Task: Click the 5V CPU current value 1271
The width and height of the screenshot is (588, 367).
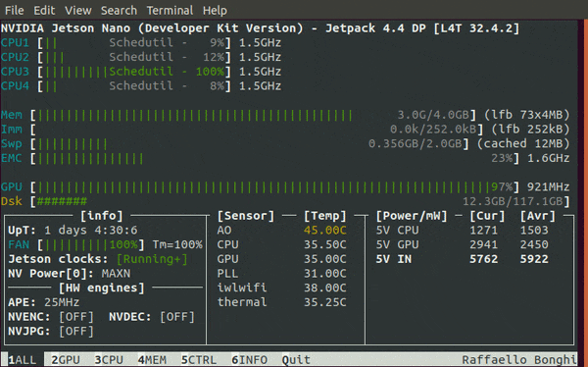Action: pyautogui.click(x=483, y=231)
